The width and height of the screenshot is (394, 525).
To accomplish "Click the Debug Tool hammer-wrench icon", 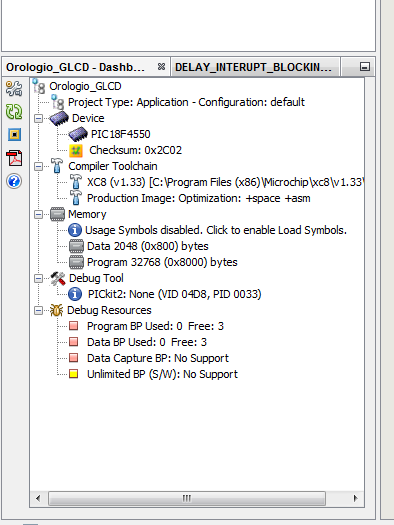I will [58, 278].
